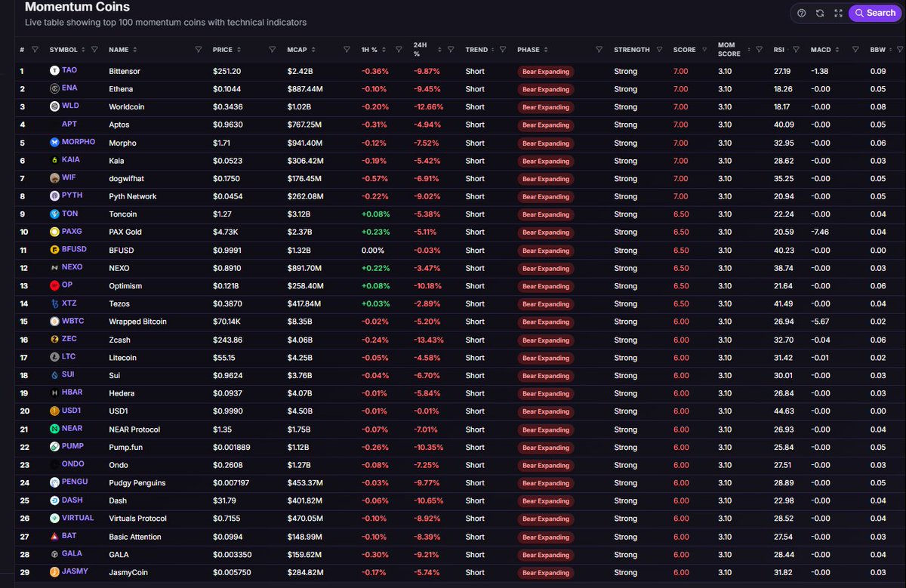Image resolution: width=906 pixels, height=588 pixels.
Task: Open filter for the SYMBOL column
Action: [x=94, y=50]
